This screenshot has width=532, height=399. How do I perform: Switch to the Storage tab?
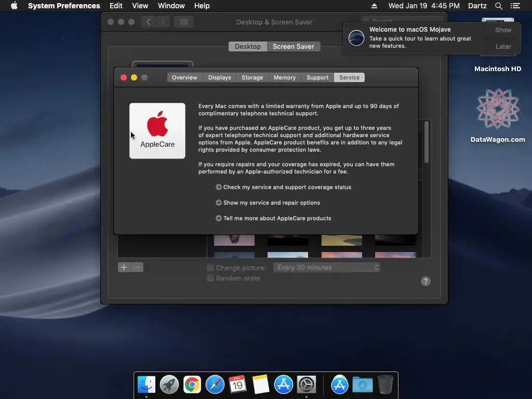point(252,77)
